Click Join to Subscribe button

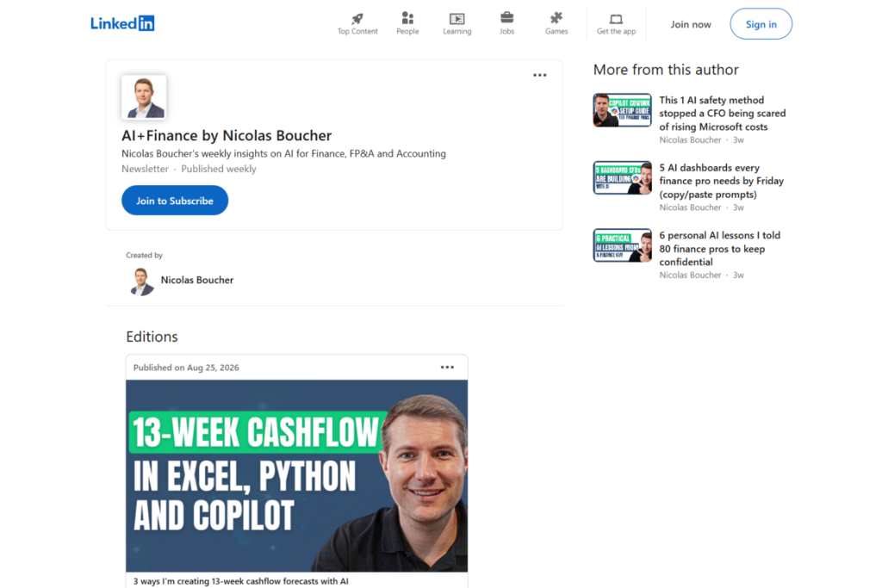175,201
